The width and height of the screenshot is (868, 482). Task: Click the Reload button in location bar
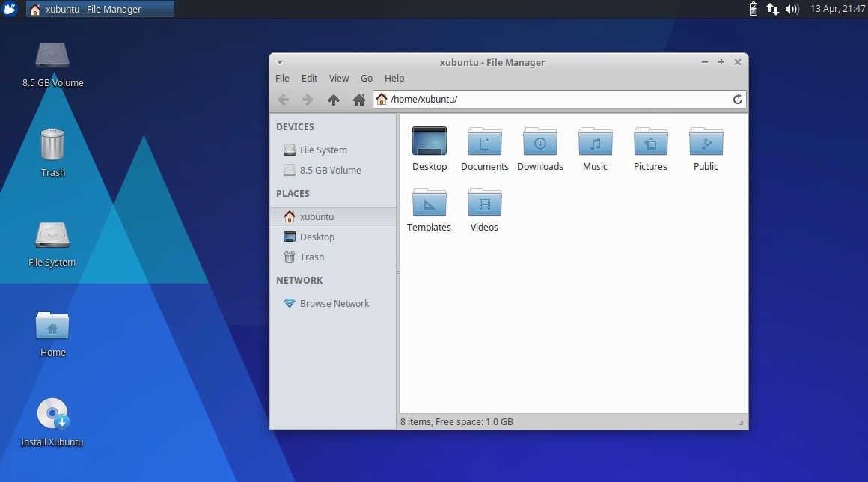[737, 100]
